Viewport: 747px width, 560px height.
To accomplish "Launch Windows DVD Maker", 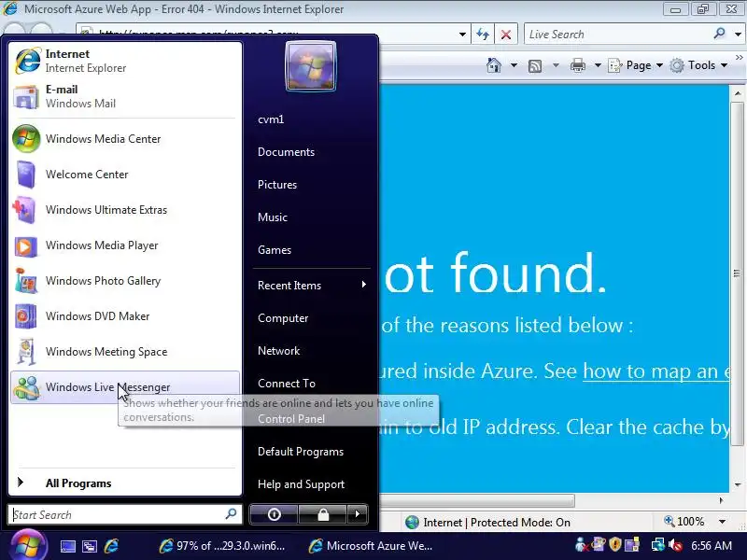I will (x=125, y=316).
